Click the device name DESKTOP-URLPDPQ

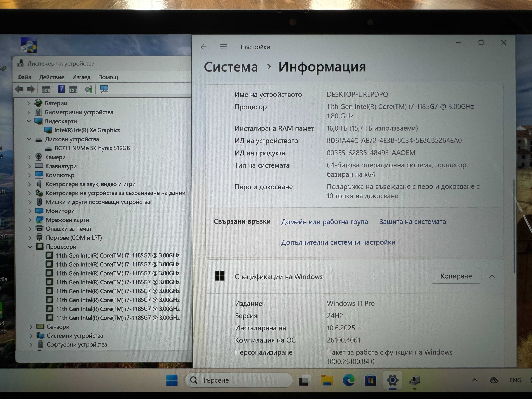click(x=357, y=94)
